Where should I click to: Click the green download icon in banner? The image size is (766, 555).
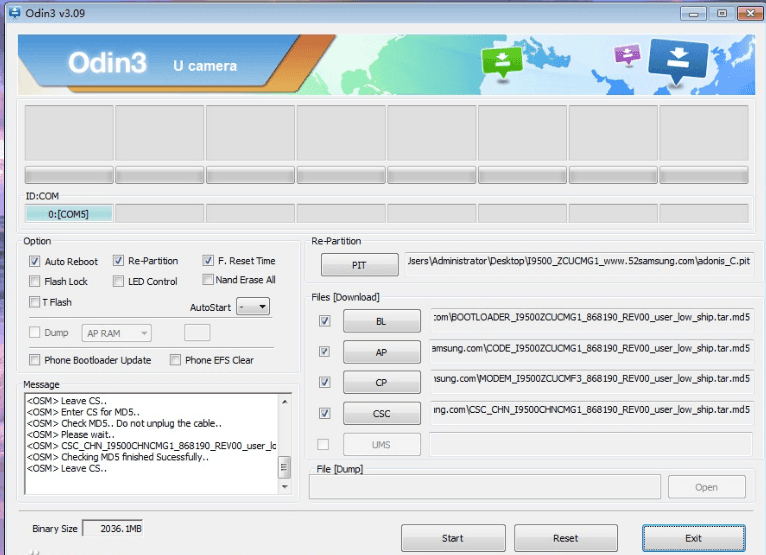(x=502, y=62)
